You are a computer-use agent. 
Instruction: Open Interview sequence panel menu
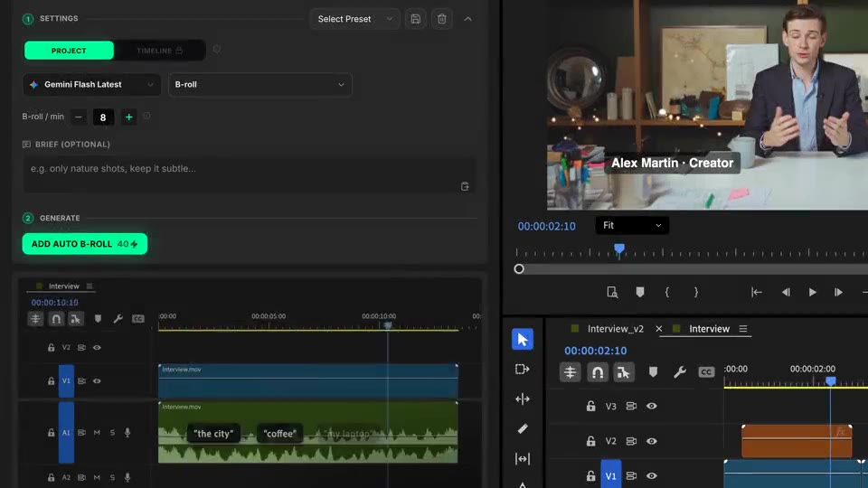tap(743, 329)
